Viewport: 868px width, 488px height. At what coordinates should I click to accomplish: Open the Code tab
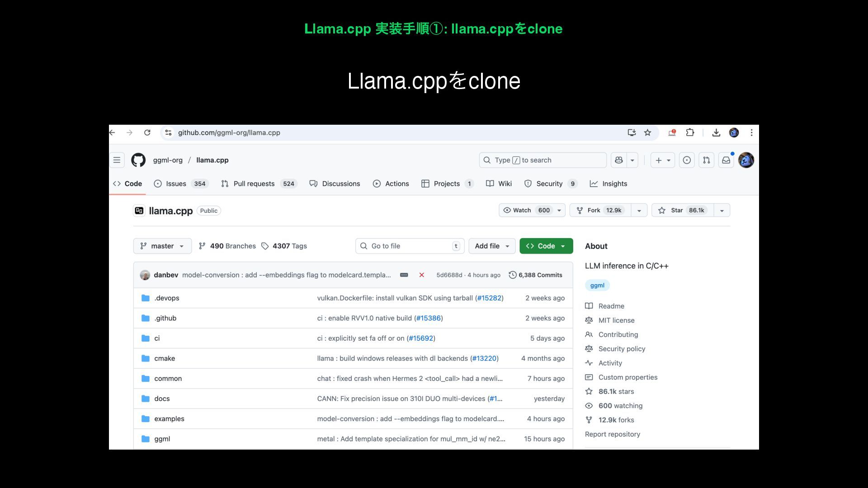[x=127, y=183]
